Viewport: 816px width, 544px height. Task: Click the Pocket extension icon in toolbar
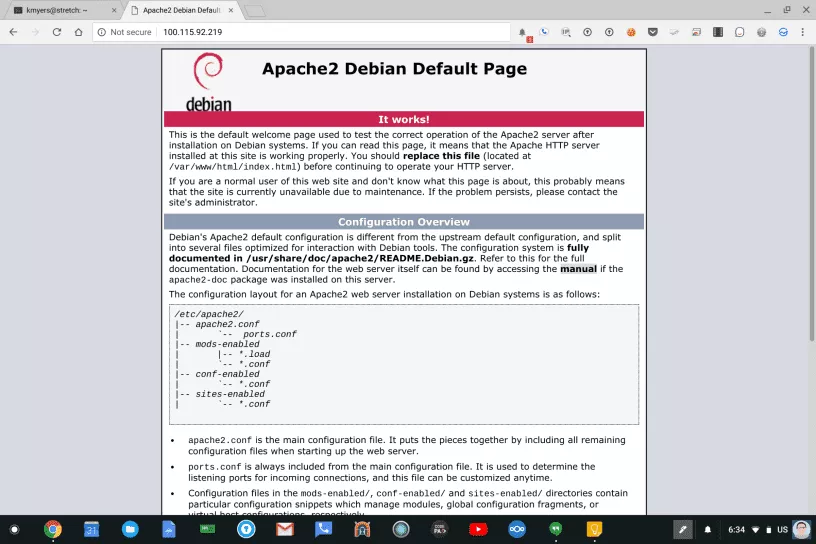653,32
